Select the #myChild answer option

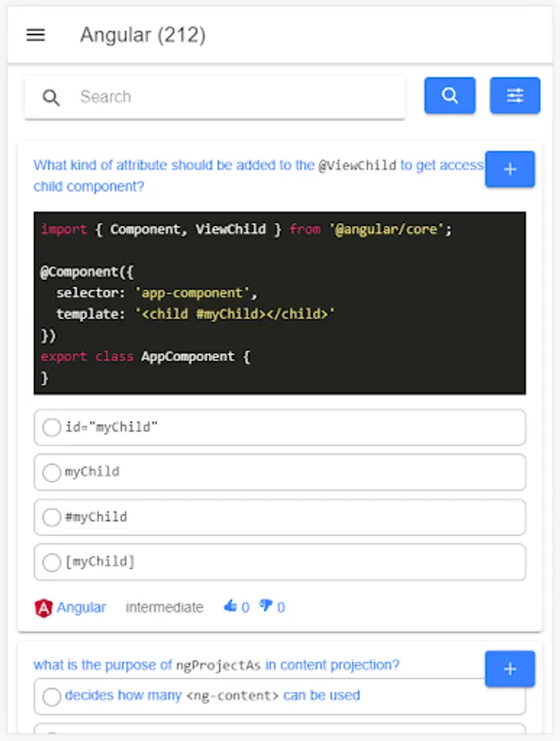tap(280, 517)
